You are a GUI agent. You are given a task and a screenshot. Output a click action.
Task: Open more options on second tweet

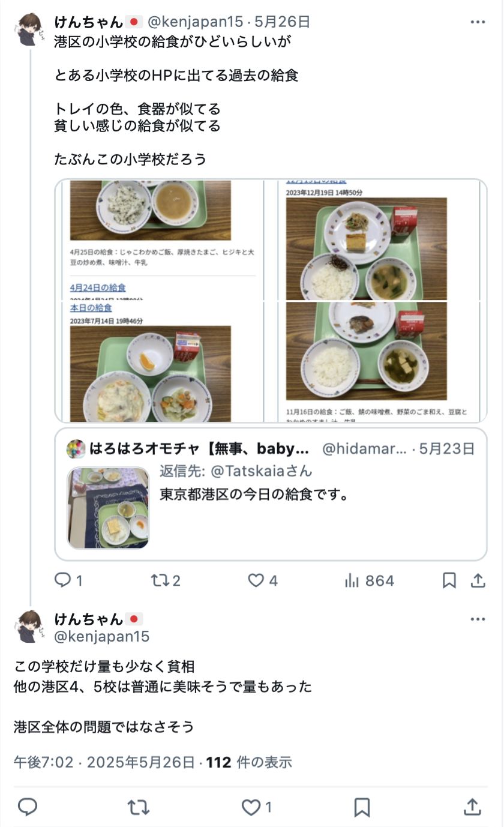pyautogui.click(x=478, y=619)
